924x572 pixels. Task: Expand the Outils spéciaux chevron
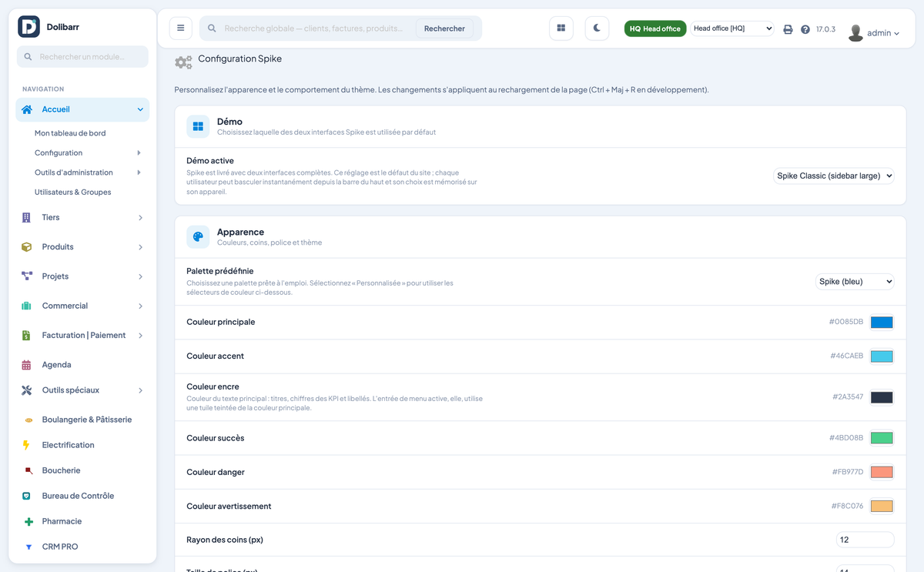click(140, 391)
